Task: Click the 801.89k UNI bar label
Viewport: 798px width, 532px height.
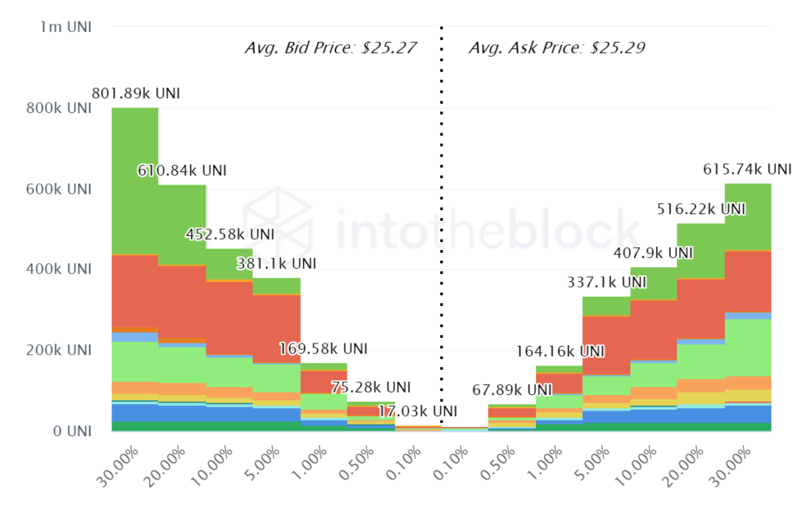Action: (136, 93)
